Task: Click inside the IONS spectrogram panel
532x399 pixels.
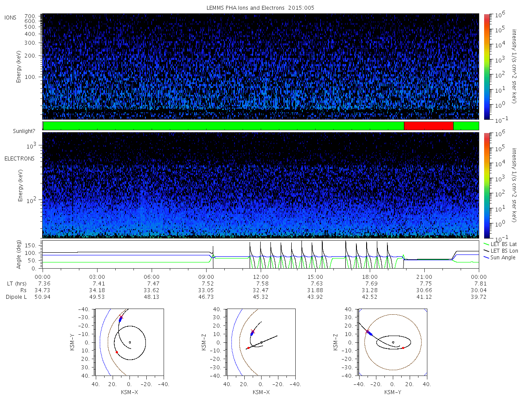Action: point(261,66)
